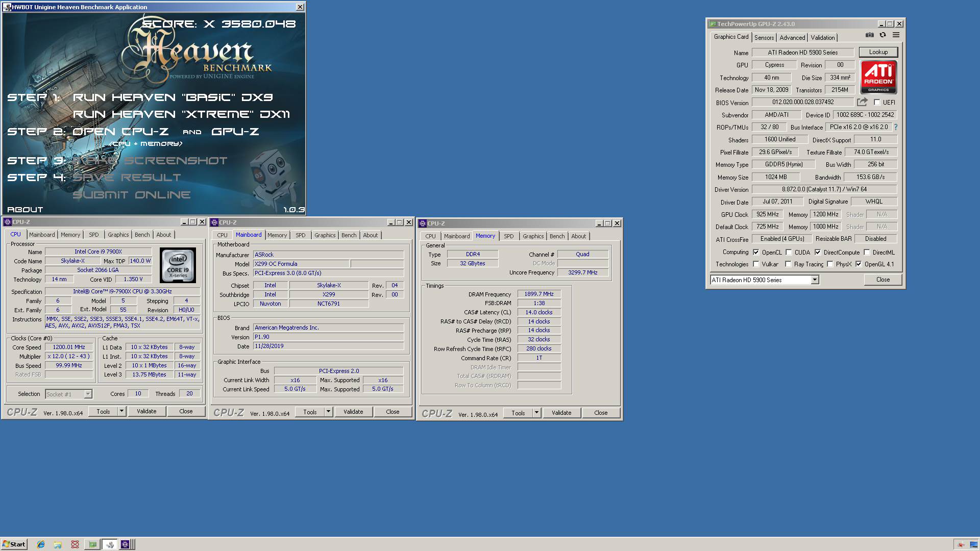Click the Heaven Benchmark score text

pos(219,24)
